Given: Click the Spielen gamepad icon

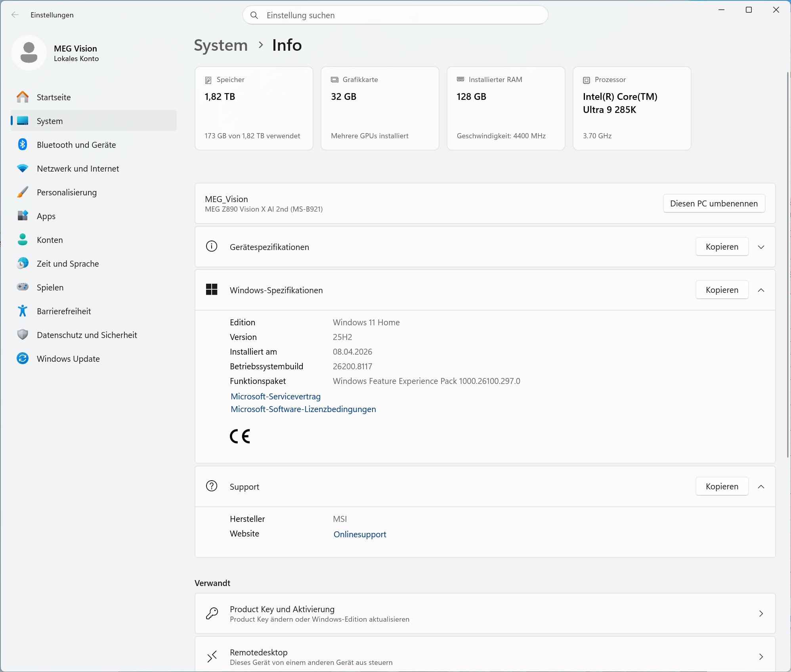Looking at the screenshot, I should 23,287.
